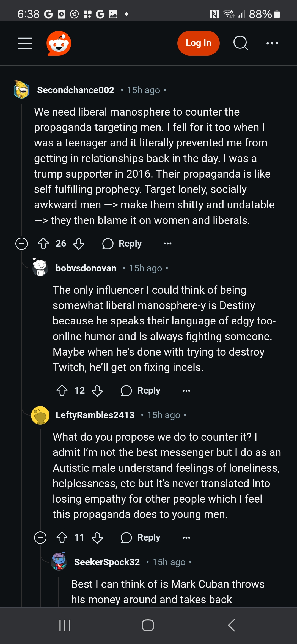The width and height of the screenshot is (297, 644).
Task: Collapse Secondchance002's comment thread
Action: [22, 244]
